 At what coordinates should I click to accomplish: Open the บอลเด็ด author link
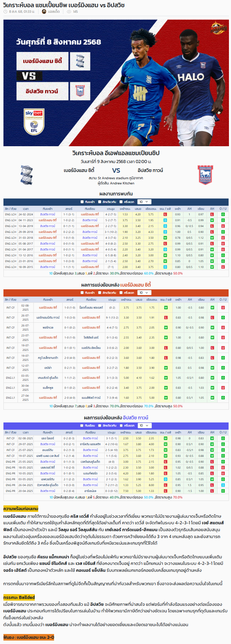(54, 12)
